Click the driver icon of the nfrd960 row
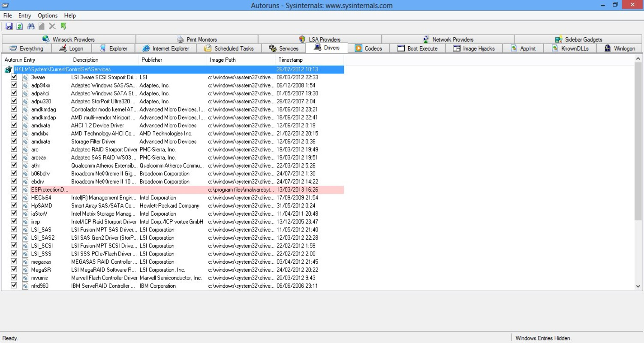The height and width of the screenshot is (343, 644). [25, 286]
